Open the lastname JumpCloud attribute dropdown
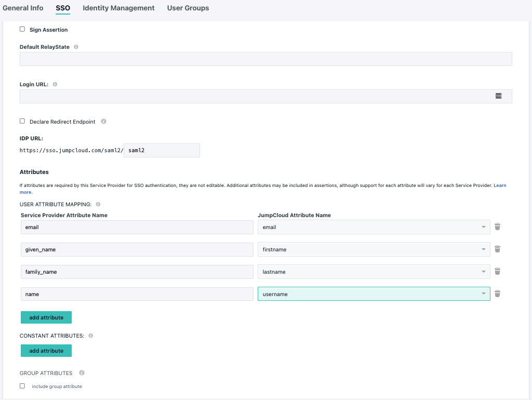 pos(374,272)
